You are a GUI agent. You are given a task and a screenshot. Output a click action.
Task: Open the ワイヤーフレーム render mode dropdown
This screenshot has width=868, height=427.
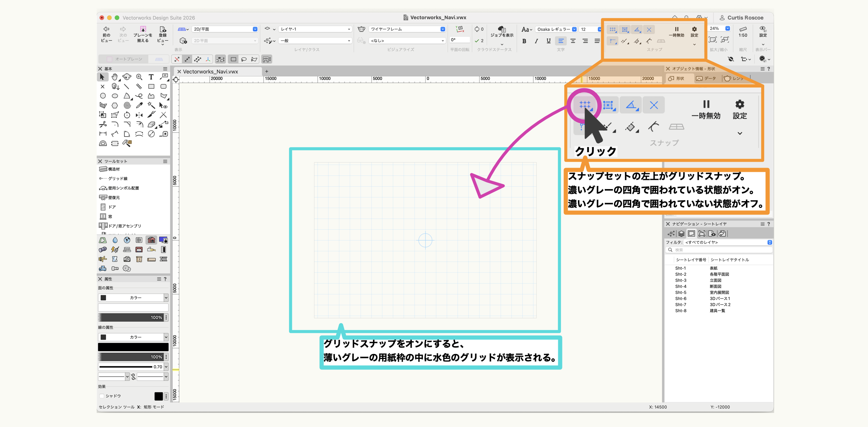click(x=407, y=29)
